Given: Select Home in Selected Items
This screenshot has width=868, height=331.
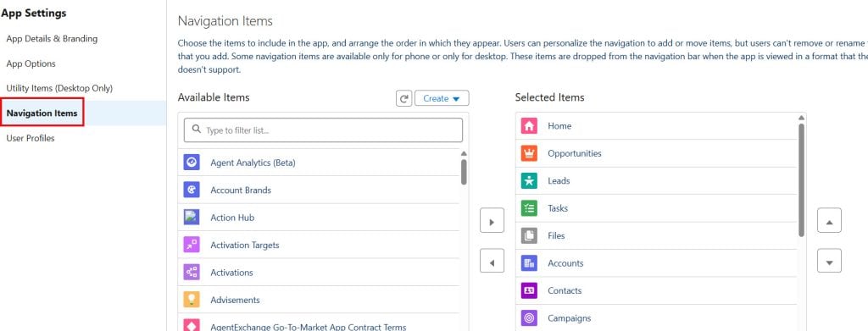Looking at the screenshot, I should (x=559, y=126).
